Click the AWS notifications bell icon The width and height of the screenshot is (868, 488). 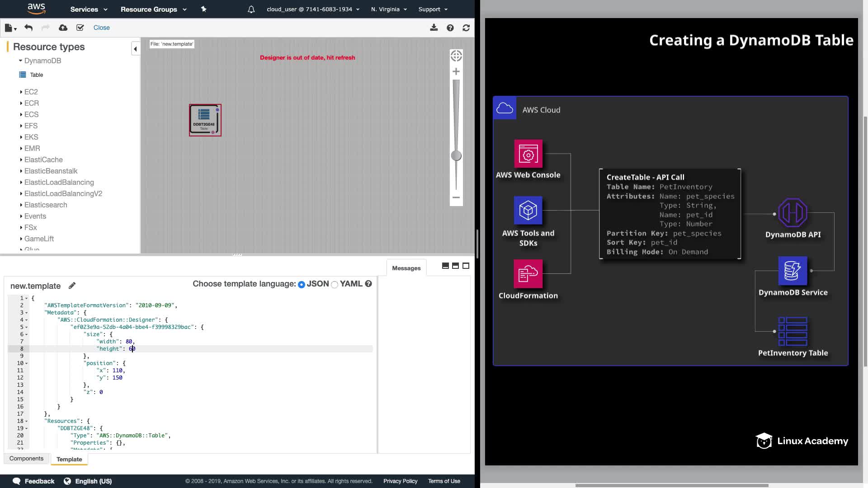(x=251, y=9)
